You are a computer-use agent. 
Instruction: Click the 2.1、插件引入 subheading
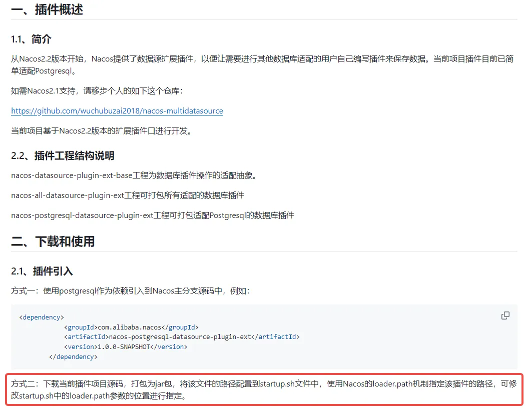click(x=42, y=271)
